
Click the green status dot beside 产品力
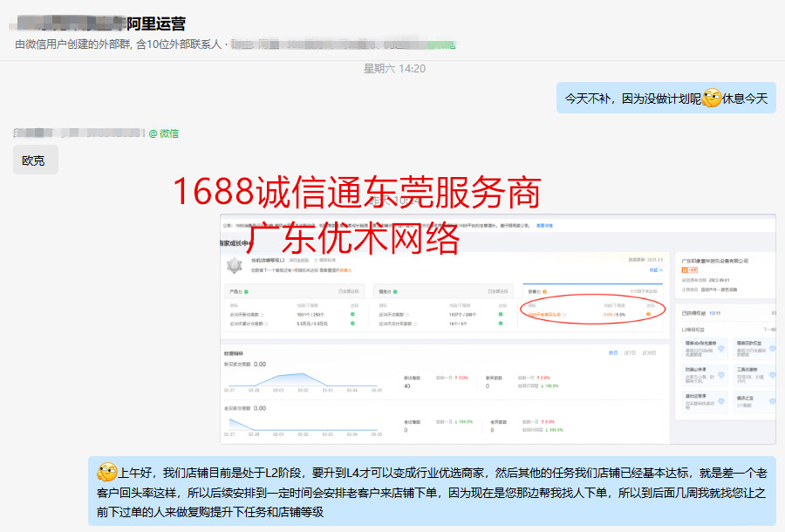click(247, 291)
